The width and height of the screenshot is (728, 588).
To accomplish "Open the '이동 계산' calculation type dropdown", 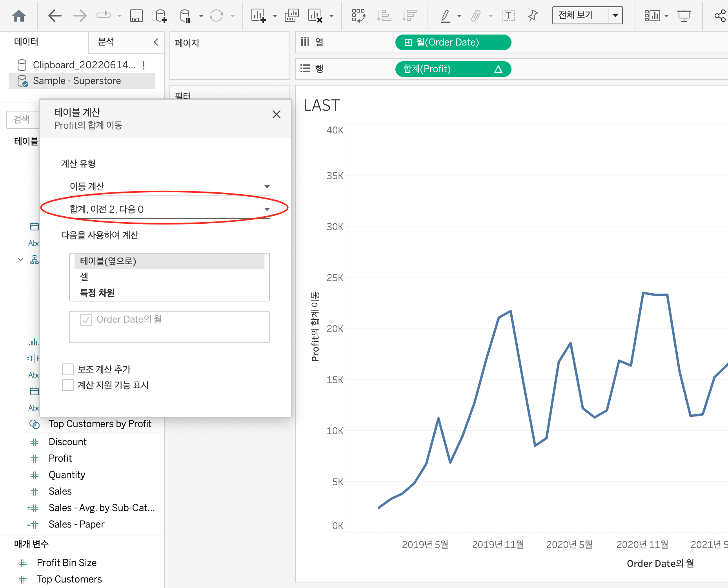I will [x=169, y=186].
